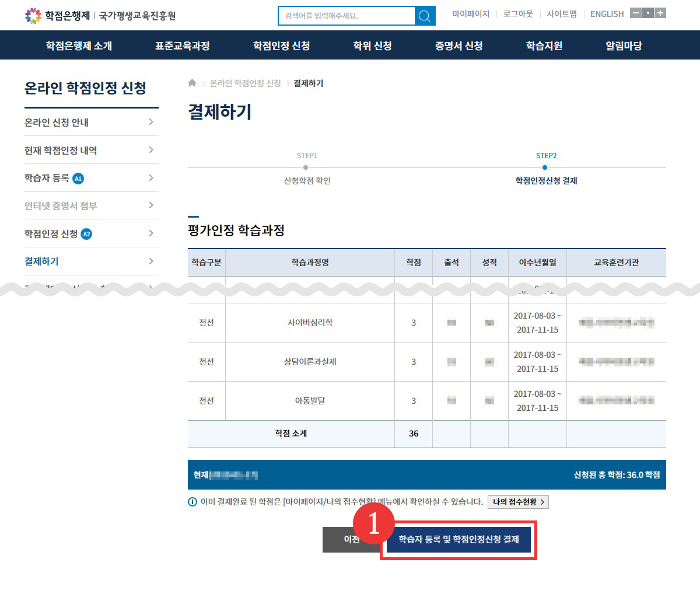The height and width of the screenshot is (601, 700).
Task: Click the 학점은행제 logo
Action: coord(58,16)
